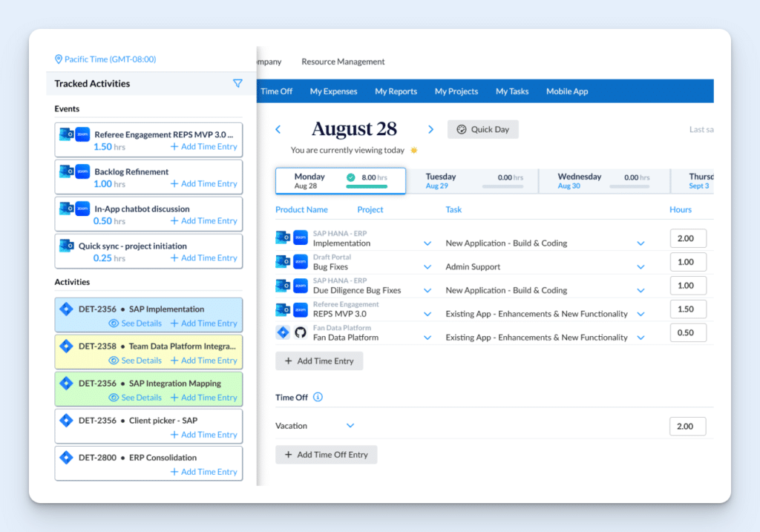Viewport: 760px width, 532px height.
Task: Click Jira icon on Client picker - SAP
Action: tap(66, 420)
